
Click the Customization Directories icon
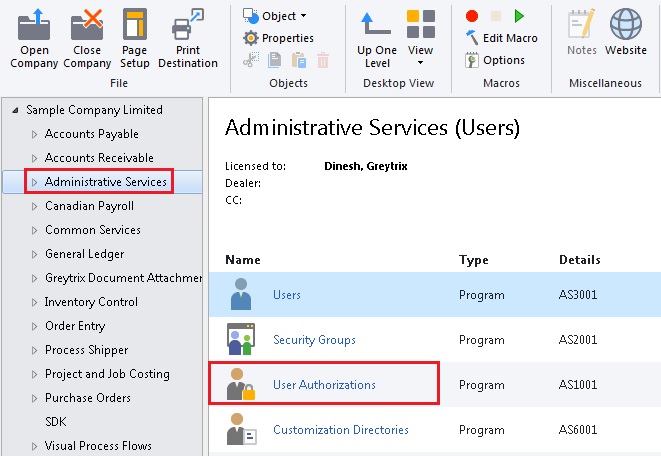(241, 429)
